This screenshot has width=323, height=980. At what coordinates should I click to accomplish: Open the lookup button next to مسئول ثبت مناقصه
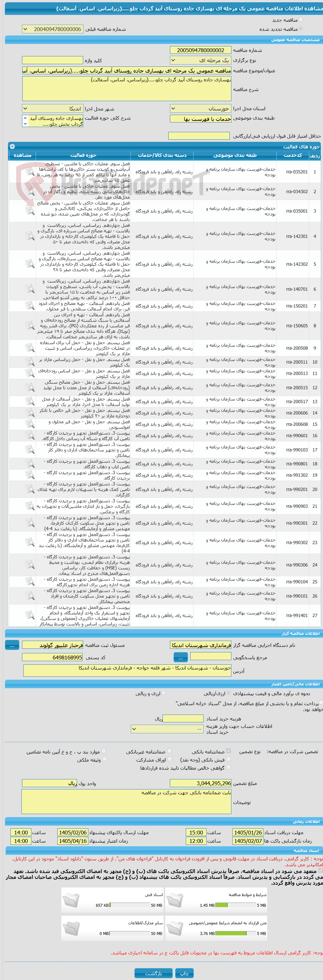[12, 645]
